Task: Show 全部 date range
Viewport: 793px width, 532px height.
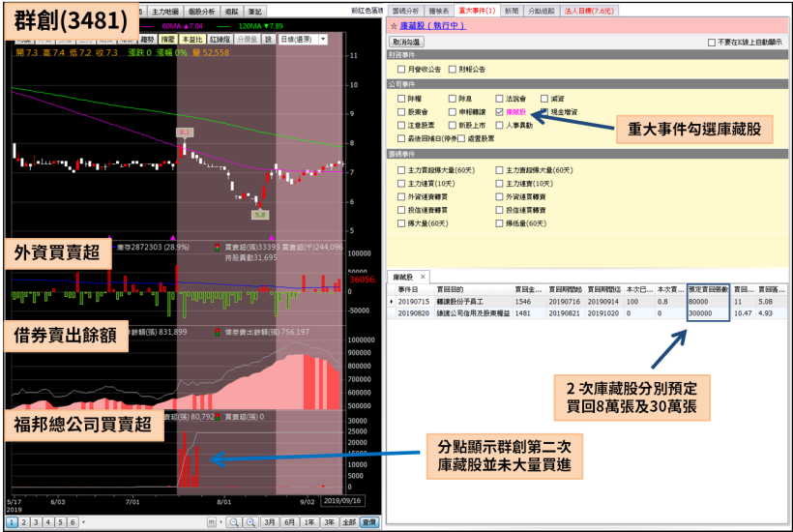Action: click(349, 522)
